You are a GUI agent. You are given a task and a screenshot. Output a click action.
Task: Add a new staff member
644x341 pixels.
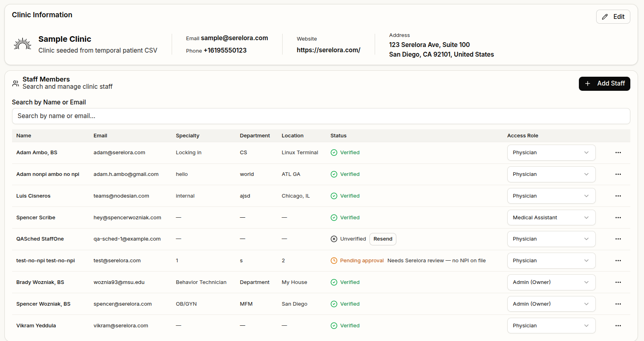click(604, 84)
